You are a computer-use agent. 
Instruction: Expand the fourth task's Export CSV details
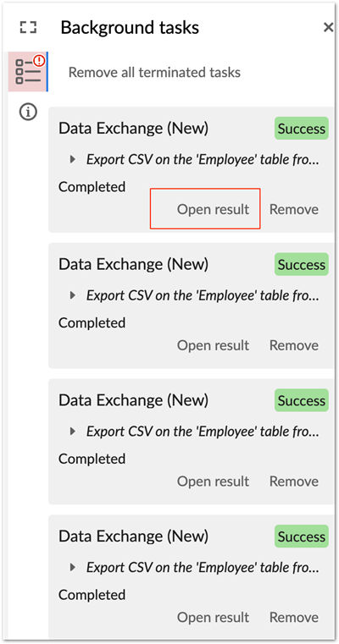tap(73, 568)
